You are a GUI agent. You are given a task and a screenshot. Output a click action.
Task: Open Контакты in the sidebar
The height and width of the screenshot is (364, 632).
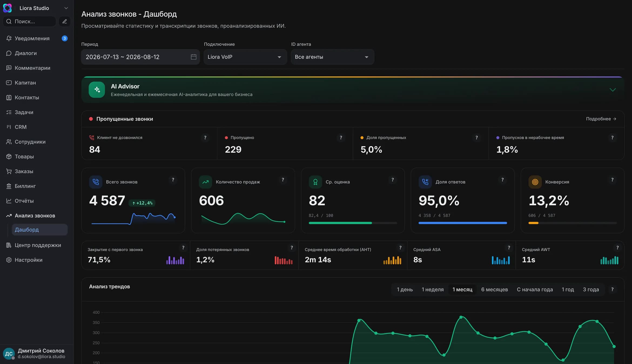tap(37, 97)
